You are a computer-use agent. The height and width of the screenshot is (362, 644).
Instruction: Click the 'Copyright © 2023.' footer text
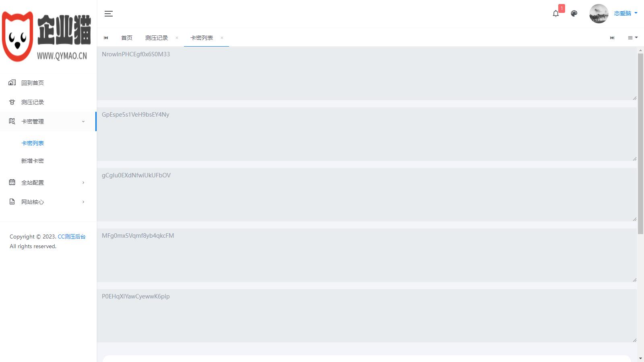[33, 237]
